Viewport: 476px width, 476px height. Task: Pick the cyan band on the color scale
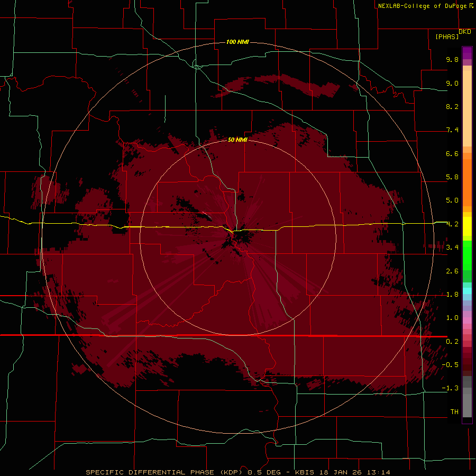pyautogui.click(x=467, y=291)
